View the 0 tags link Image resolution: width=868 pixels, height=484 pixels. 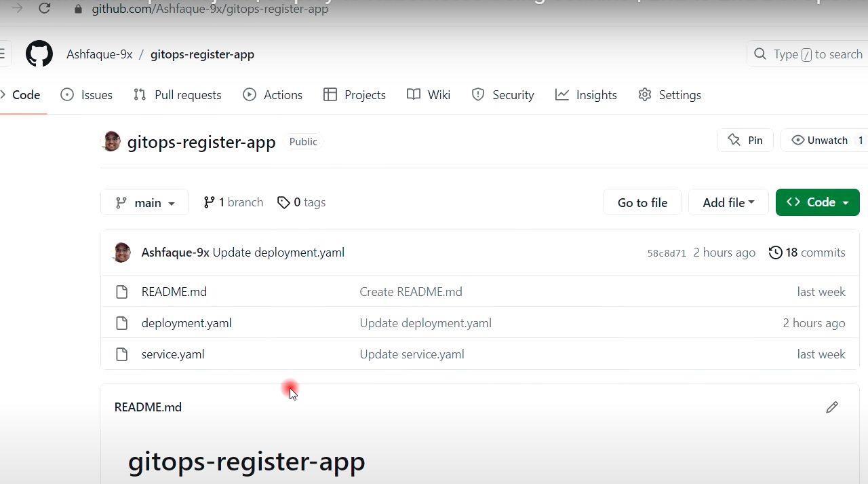(x=302, y=202)
